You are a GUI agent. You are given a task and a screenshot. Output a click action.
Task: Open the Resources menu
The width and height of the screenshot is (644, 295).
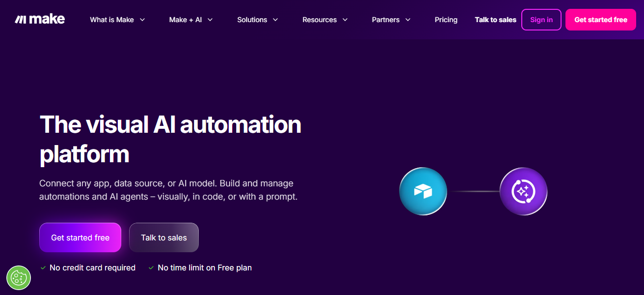coord(325,20)
